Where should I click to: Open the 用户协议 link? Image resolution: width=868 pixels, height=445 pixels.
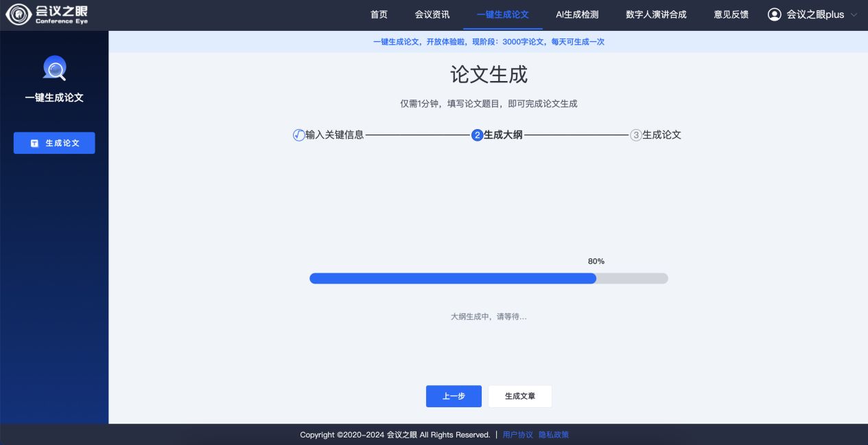[x=517, y=435]
